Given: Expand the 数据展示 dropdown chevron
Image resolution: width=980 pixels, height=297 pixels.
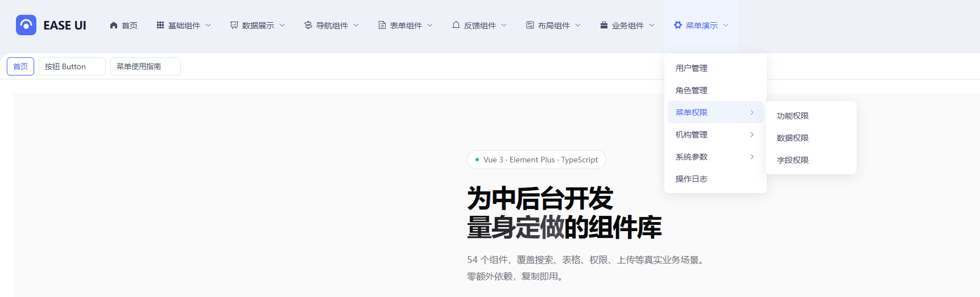Looking at the screenshot, I should tap(282, 25).
